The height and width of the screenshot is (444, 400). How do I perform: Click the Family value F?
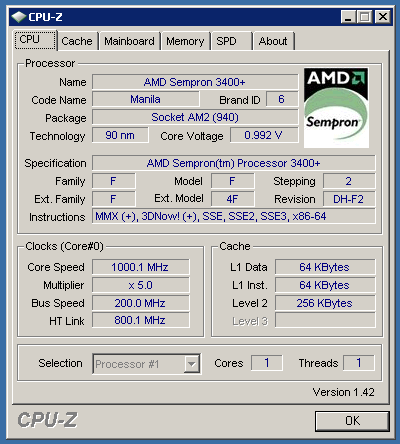click(114, 181)
